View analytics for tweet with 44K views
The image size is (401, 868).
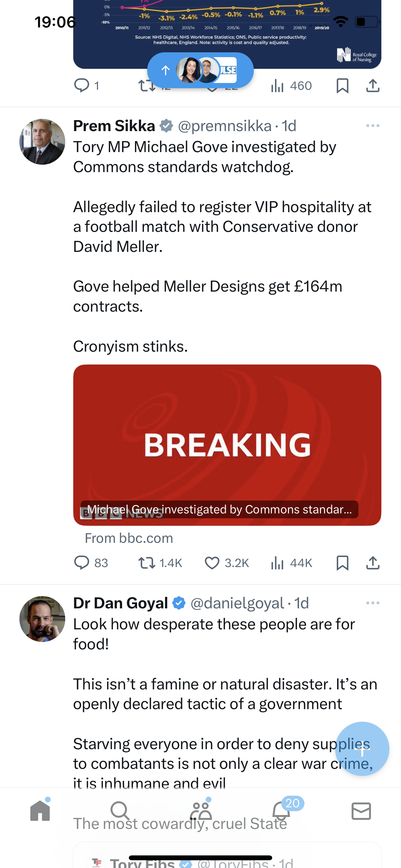292,563
